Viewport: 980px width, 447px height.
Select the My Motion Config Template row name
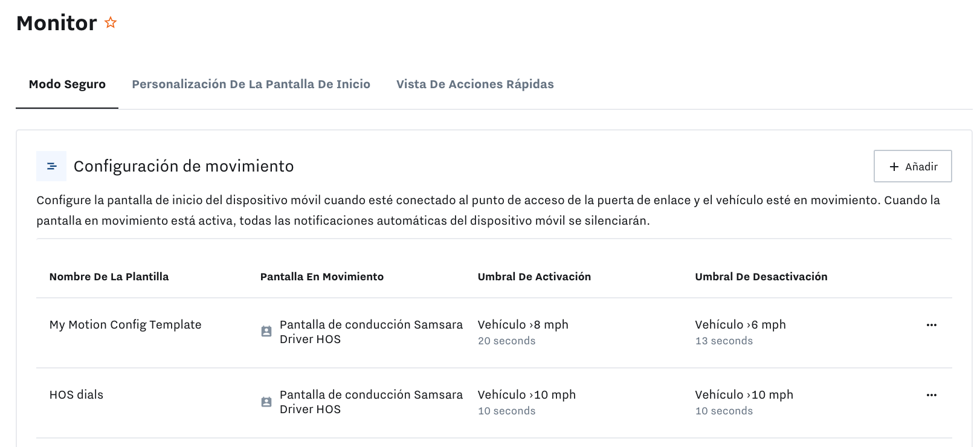click(x=126, y=325)
